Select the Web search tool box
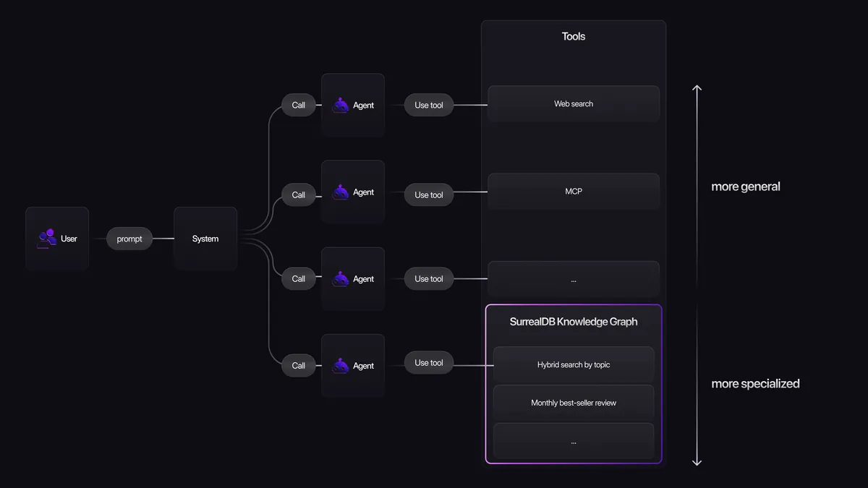This screenshot has height=488, width=868. pyautogui.click(x=574, y=104)
